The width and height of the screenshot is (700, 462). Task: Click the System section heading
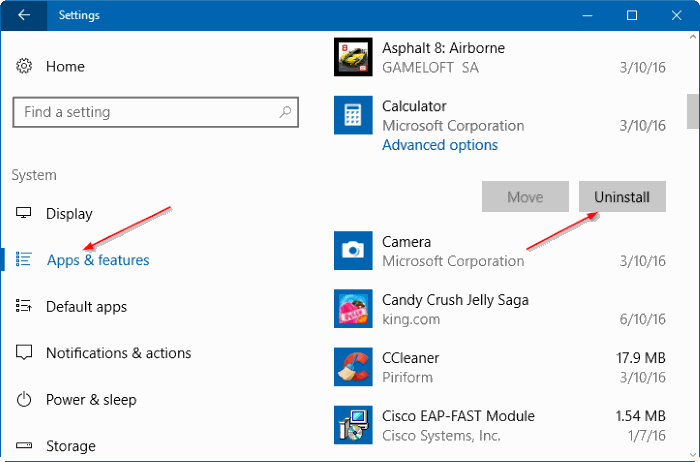coord(34,175)
